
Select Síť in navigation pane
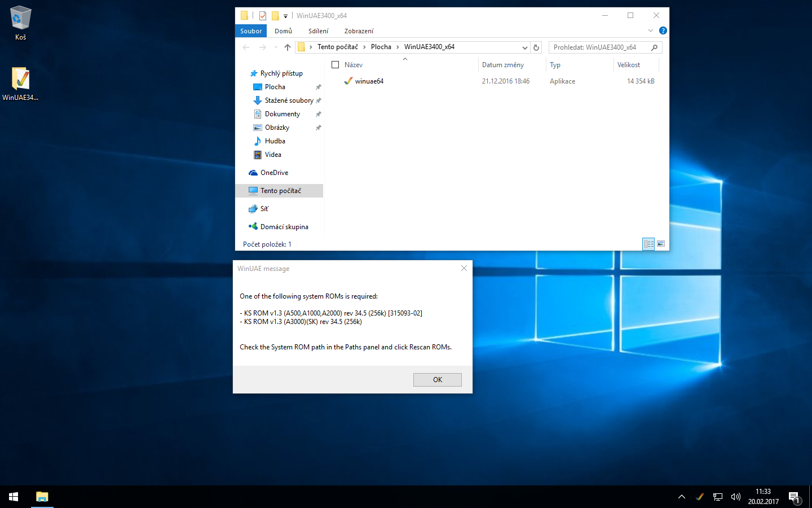[264, 209]
